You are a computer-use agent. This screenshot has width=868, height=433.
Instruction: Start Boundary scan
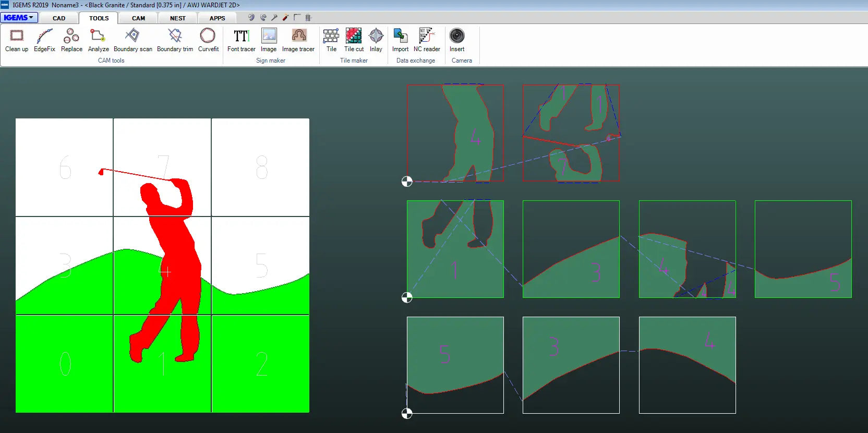tap(132, 40)
